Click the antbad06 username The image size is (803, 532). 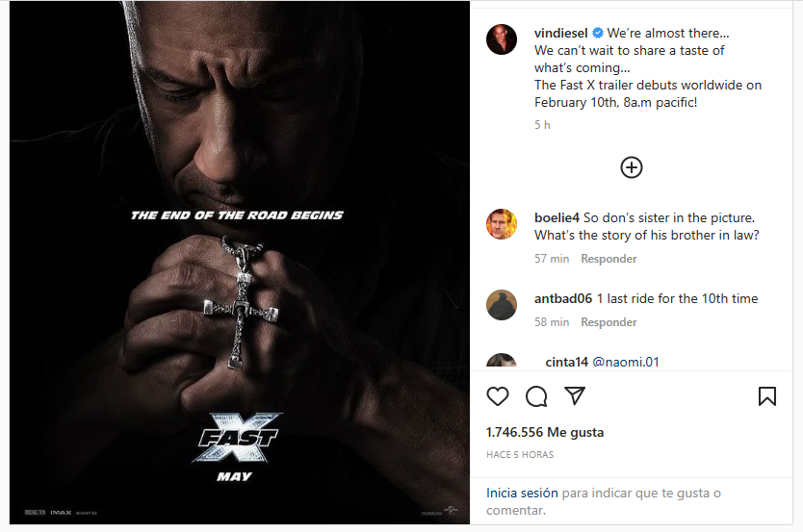(563, 298)
